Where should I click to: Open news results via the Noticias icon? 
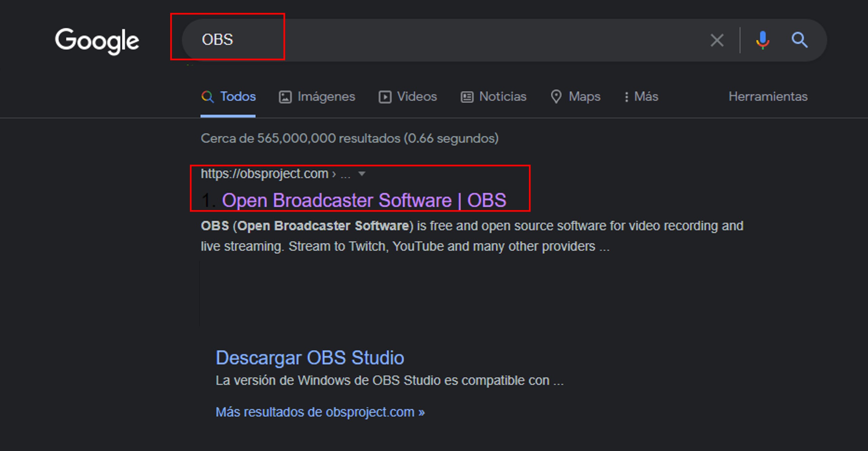pos(467,97)
